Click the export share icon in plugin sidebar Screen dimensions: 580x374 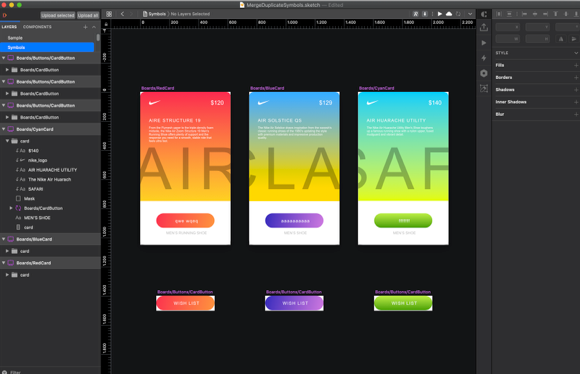(x=484, y=28)
